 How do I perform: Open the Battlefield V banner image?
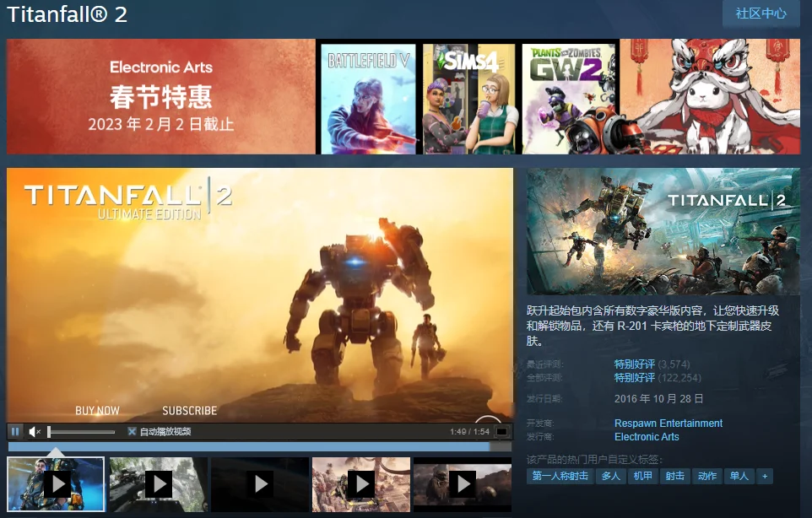pyautogui.click(x=368, y=98)
